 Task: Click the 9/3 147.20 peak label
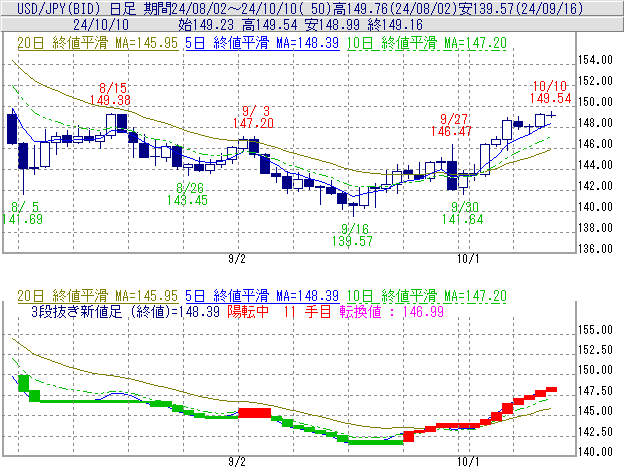tap(254, 117)
